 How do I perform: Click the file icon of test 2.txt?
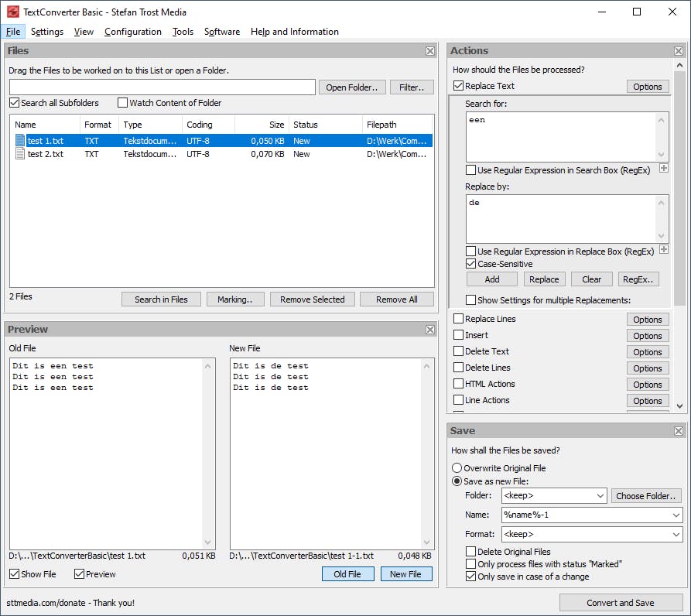[x=20, y=154]
